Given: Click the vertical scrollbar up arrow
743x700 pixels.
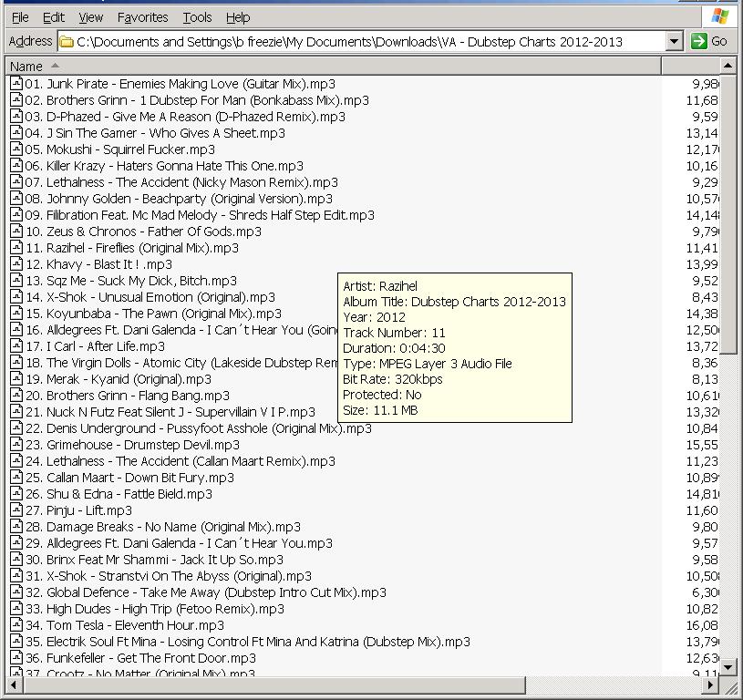Looking at the screenshot, I should pyautogui.click(x=728, y=66).
